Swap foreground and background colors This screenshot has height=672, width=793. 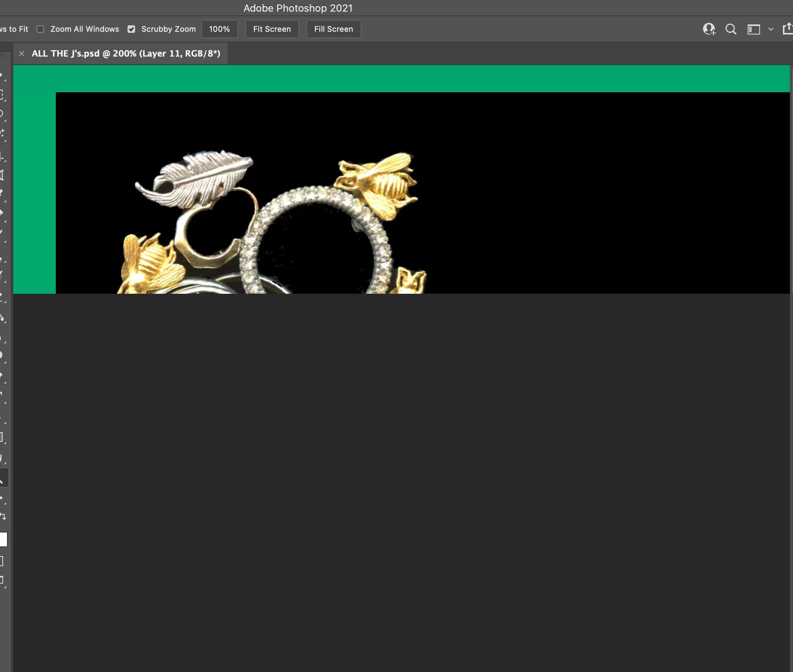(x=3, y=516)
